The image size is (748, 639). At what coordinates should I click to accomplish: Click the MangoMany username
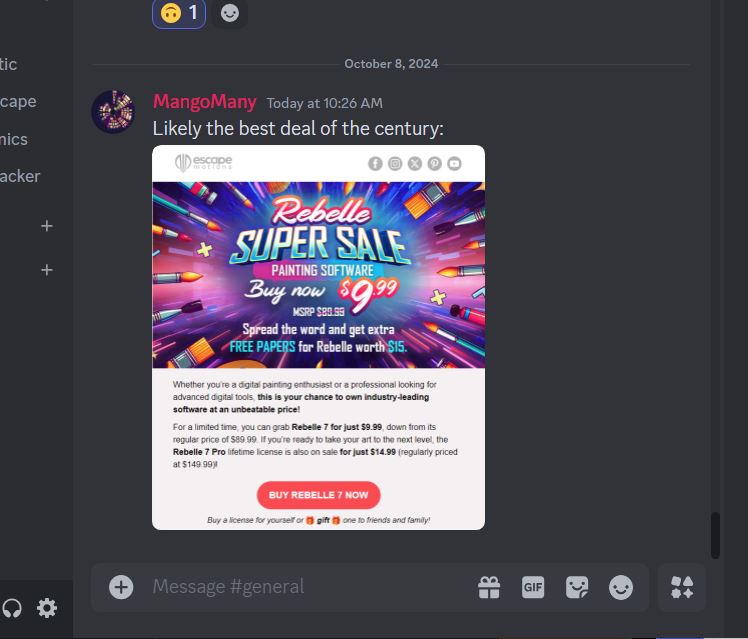click(x=205, y=102)
